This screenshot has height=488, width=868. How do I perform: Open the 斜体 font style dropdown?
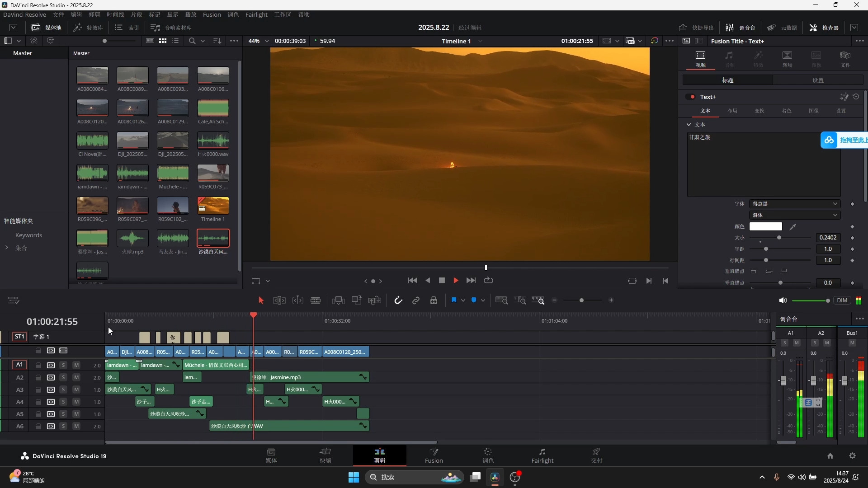(x=794, y=215)
